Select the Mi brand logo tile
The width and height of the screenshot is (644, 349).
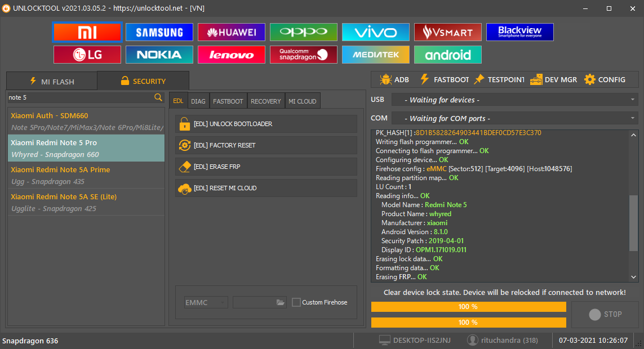87,32
